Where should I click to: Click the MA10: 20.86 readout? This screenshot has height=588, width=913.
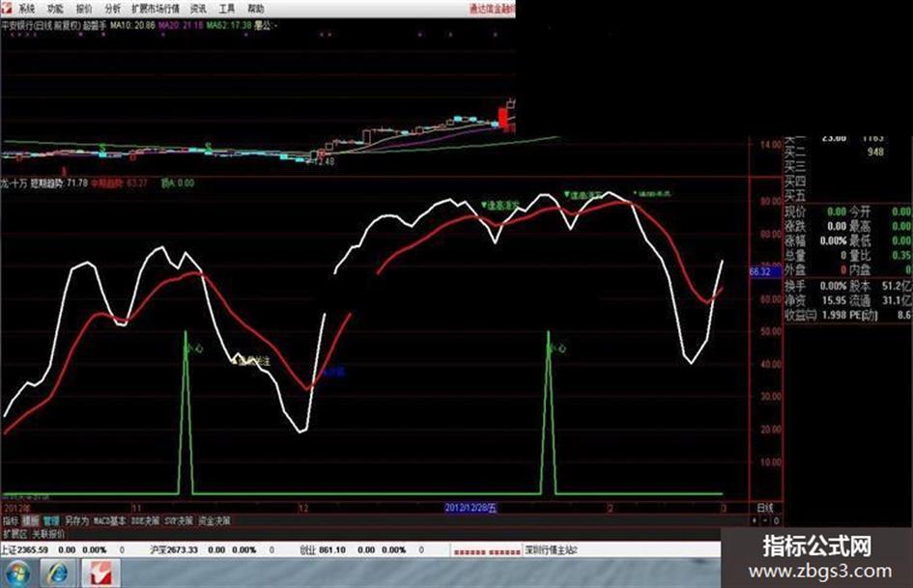point(132,26)
